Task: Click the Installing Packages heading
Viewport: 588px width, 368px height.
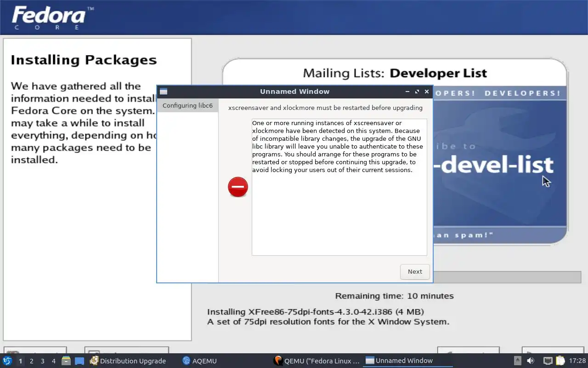Action: (84, 60)
